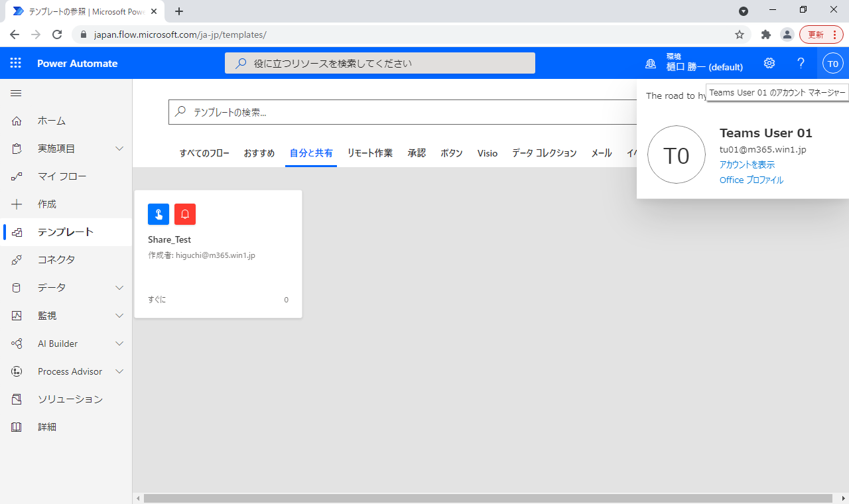Click the horizontal scrollbar at the bottom
This screenshot has height=504, width=849.
tap(488, 498)
